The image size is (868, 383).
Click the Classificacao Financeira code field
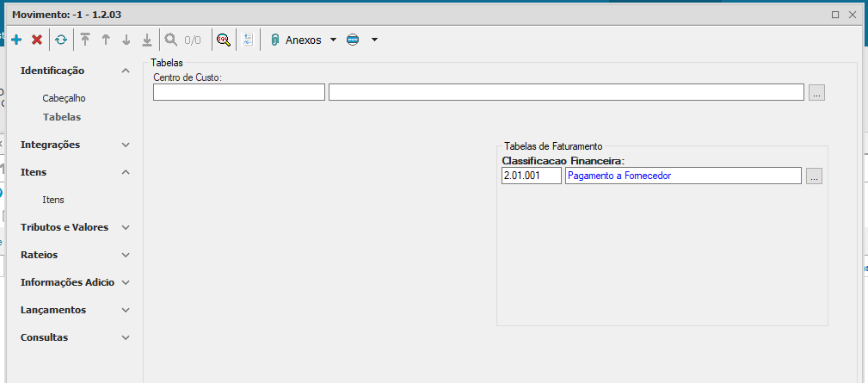531,176
